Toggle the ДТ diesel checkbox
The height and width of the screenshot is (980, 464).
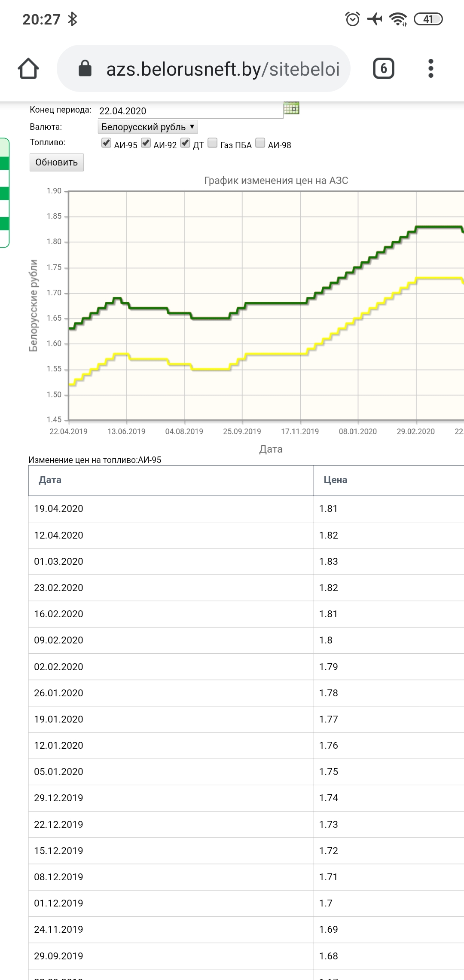(185, 143)
